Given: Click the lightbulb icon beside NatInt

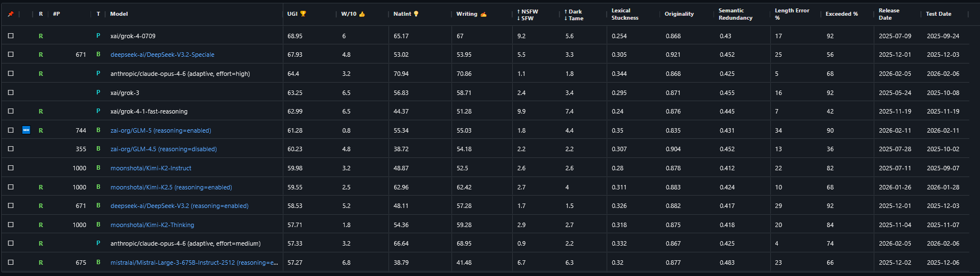Looking at the screenshot, I should point(416,14).
